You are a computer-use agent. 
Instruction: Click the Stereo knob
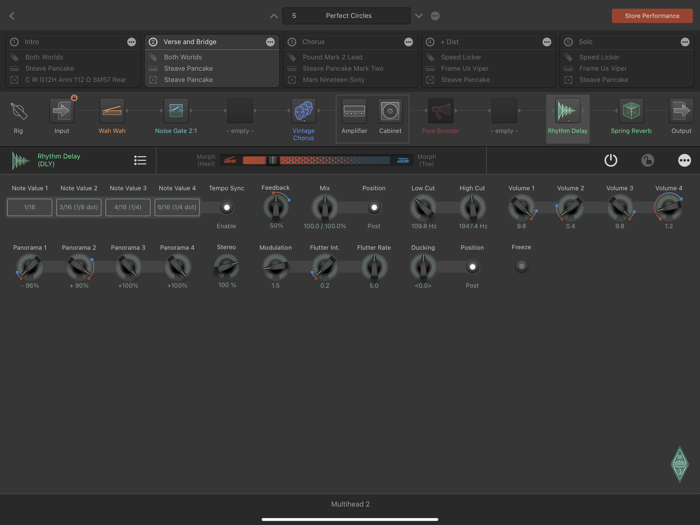pos(226,267)
